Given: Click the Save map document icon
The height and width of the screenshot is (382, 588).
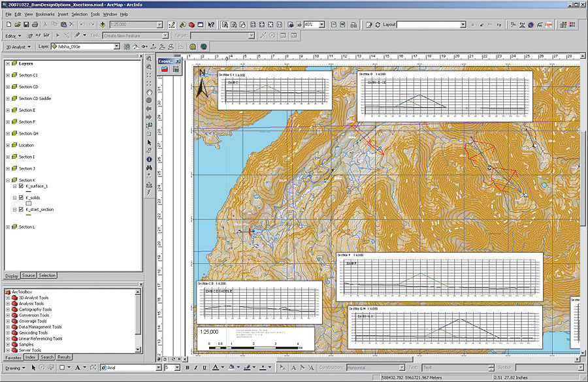Looking at the screenshot, I should tap(27, 25).
